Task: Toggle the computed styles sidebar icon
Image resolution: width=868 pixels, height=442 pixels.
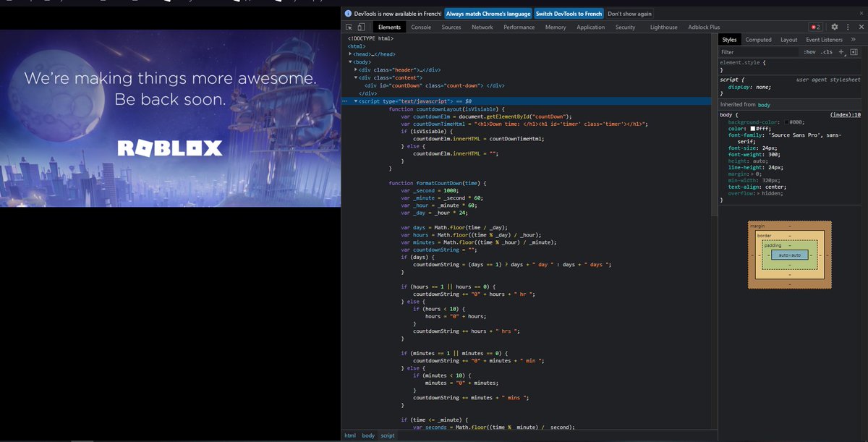Action: [x=854, y=52]
